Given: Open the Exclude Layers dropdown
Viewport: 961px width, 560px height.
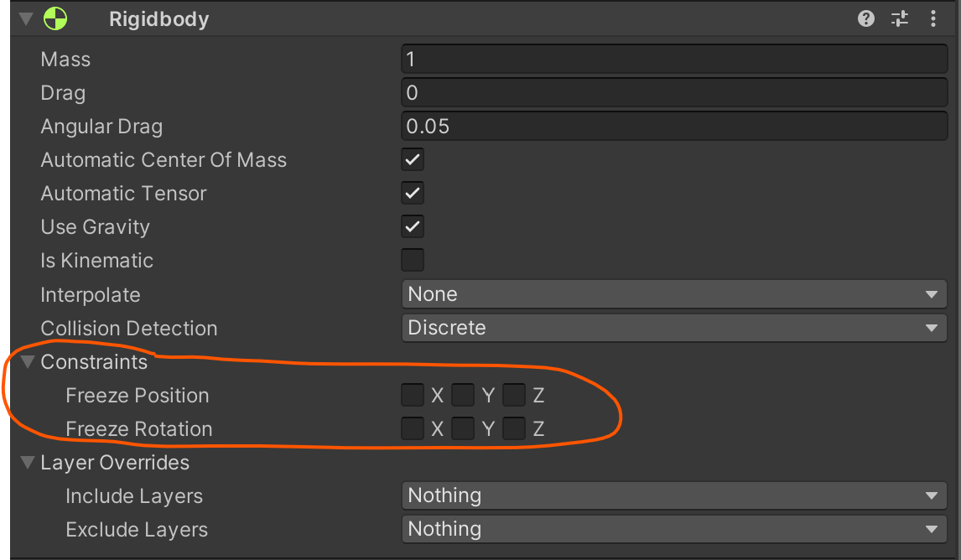Looking at the screenshot, I should click(x=673, y=529).
